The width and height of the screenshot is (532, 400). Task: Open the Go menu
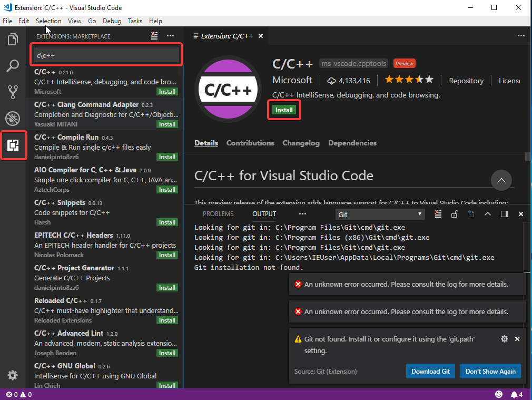click(92, 21)
